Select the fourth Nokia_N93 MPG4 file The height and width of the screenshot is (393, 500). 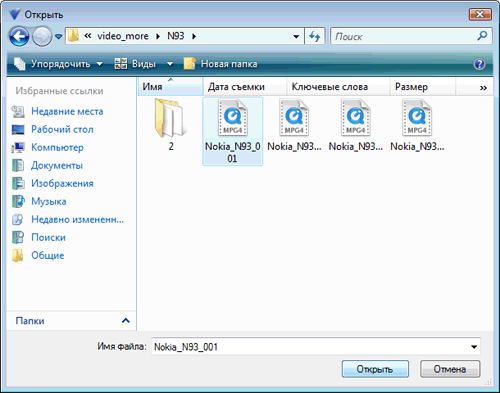click(417, 126)
